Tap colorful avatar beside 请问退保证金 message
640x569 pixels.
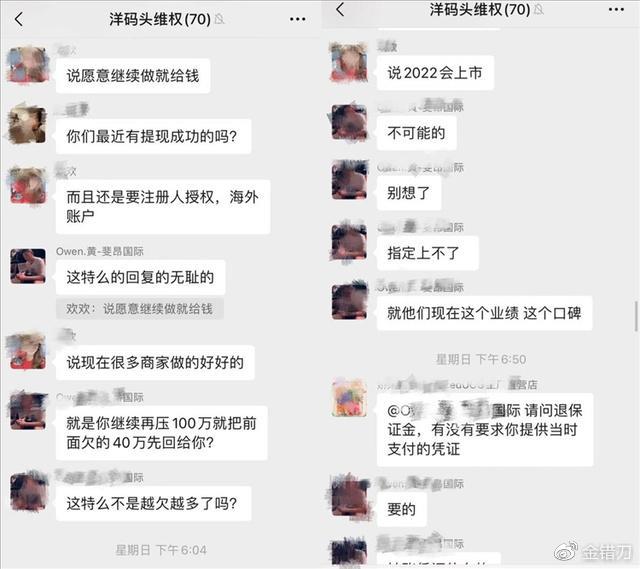point(349,398)
